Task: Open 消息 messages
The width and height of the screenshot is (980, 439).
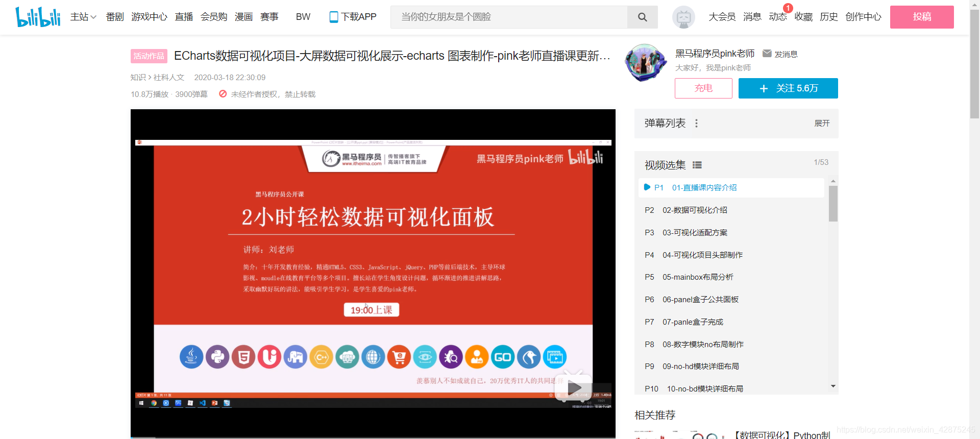Action: tap(752, 17)
